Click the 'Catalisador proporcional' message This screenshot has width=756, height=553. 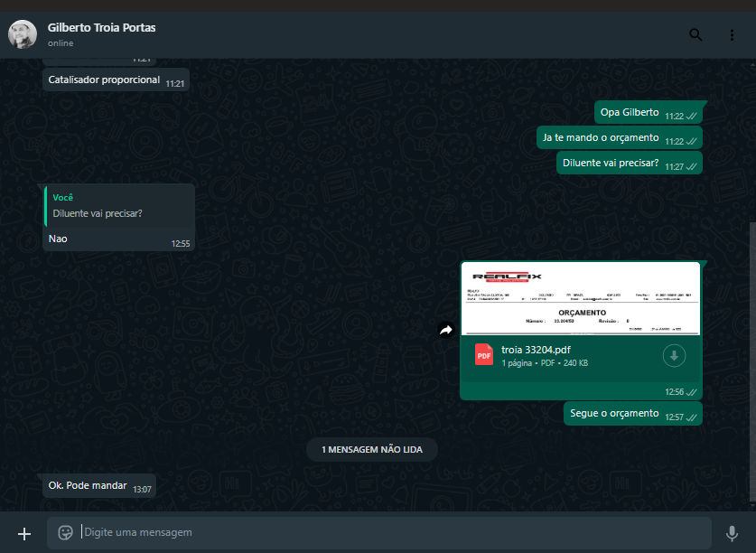pyautogui.click(x=105, y=80)
